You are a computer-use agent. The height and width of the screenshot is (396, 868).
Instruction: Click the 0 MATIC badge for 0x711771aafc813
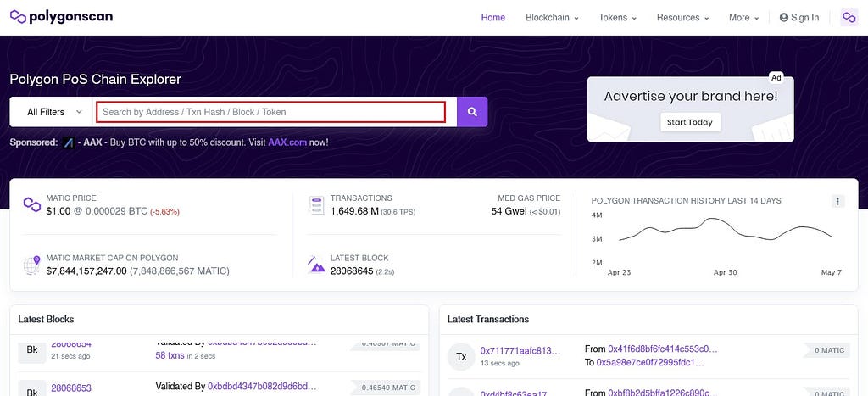[826, 350]
